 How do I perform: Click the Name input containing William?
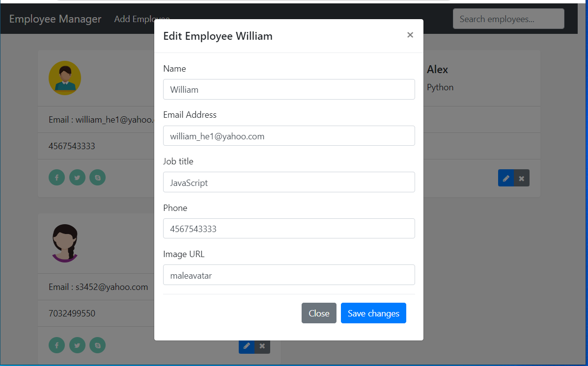[x=289, y=89]
